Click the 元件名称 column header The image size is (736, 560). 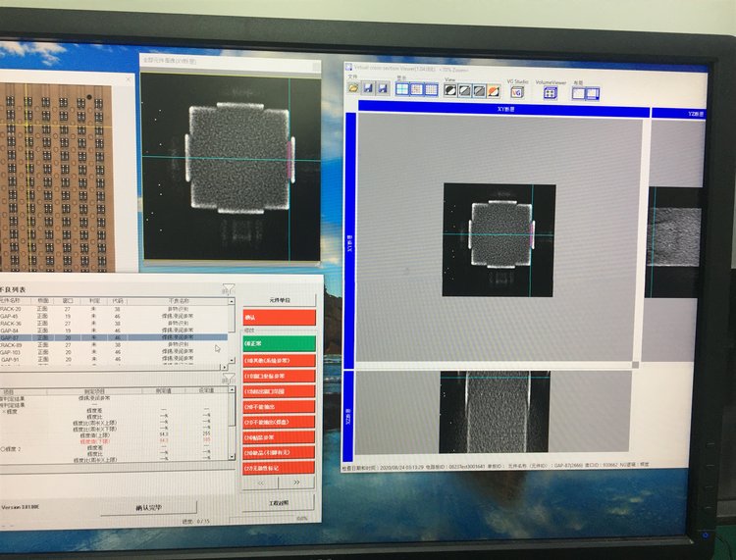(x=14, y=300)
